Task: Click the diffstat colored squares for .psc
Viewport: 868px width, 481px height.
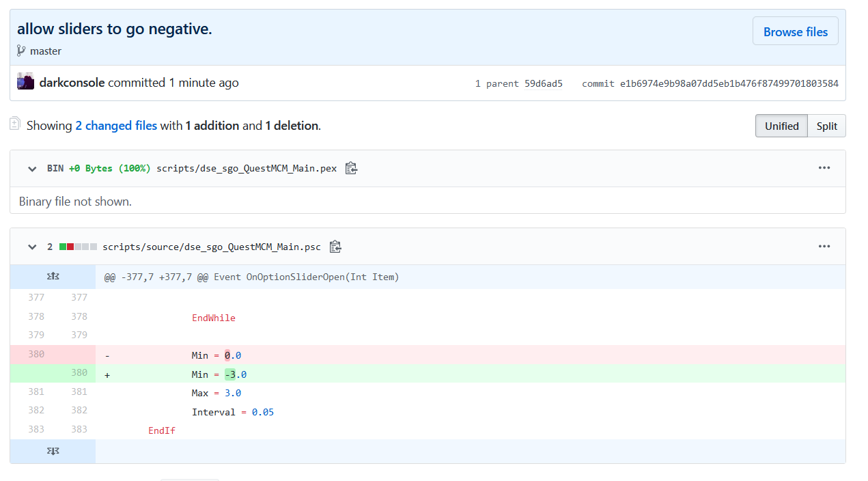Action: (79, 247)
